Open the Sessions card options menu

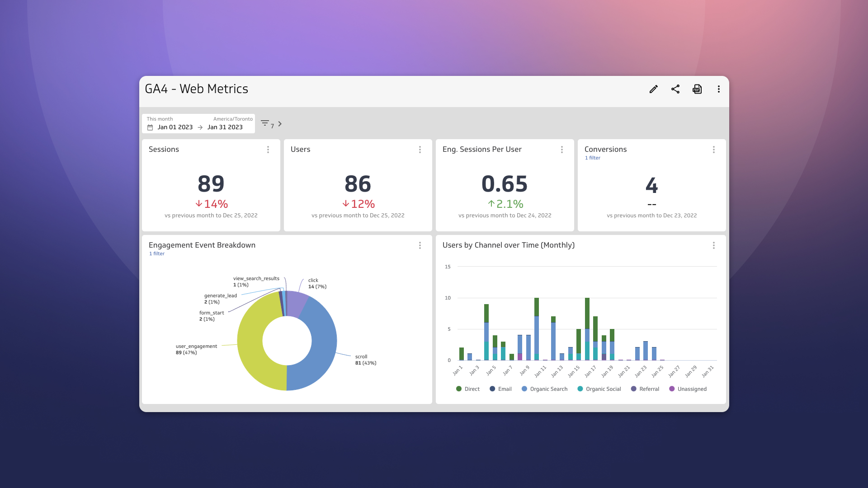(268, 150)
